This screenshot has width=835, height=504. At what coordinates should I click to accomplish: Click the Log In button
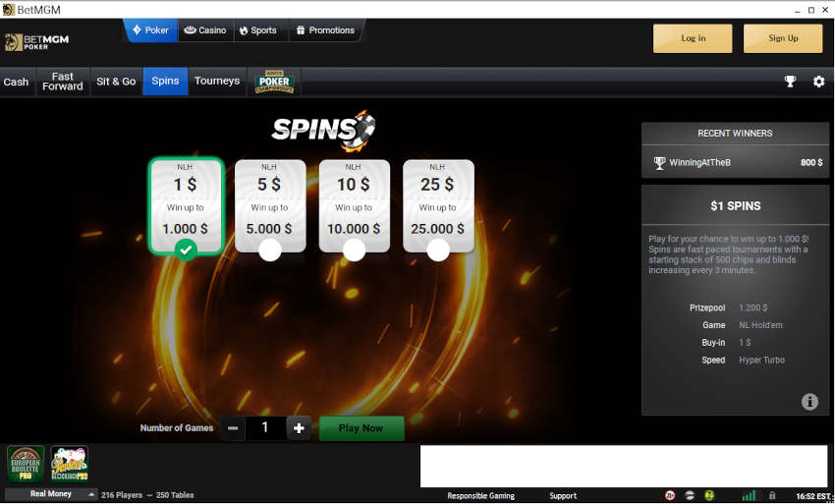693,38
